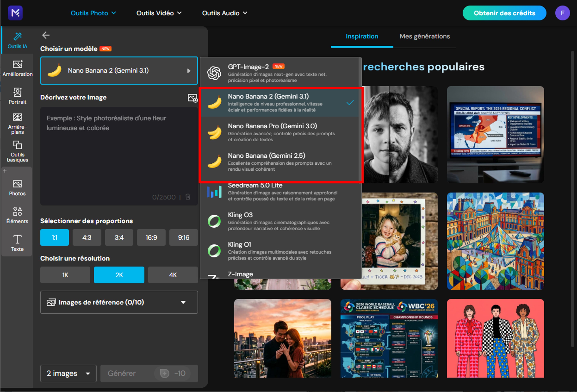The height and width of the screenshot is (392, 577).
Task: Clear the prompt with the trash icon
Action: coord(188,197)
